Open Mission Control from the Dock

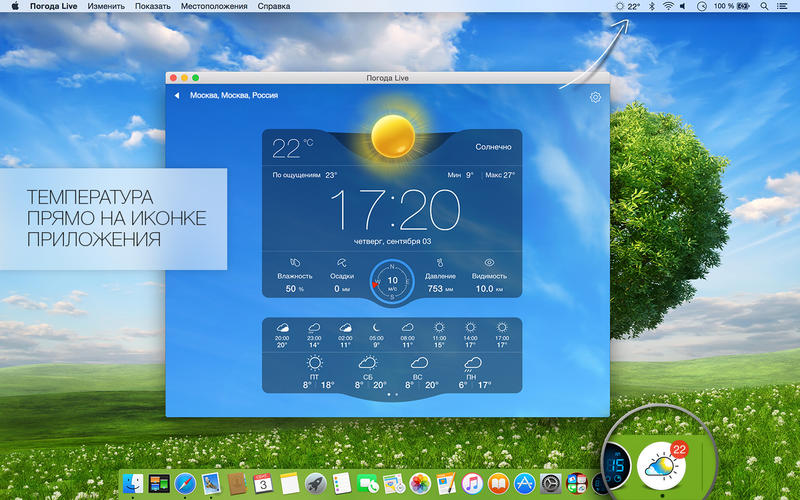coord(159,483)
